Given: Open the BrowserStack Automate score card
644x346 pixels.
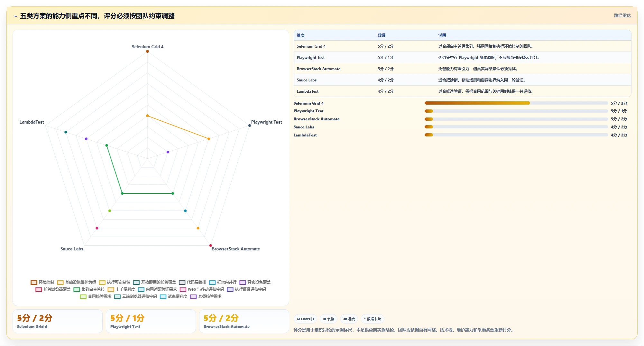Looking at the screenshot, I should point(244,321).
